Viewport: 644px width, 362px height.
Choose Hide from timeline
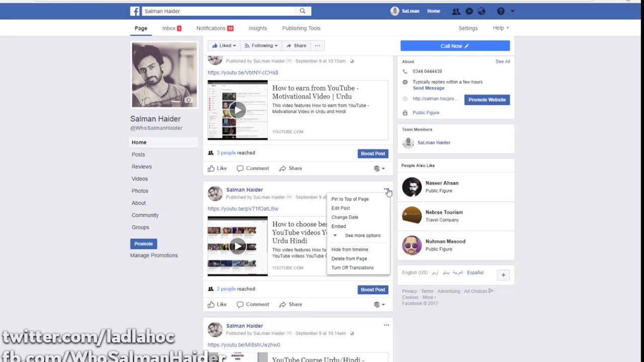[350, 249]
